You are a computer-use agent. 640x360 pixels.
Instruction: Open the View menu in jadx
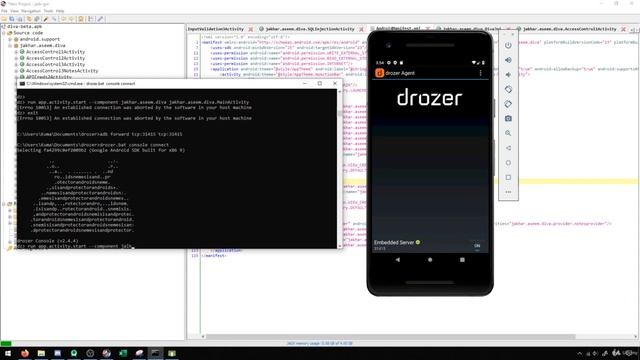click(14, 11)
